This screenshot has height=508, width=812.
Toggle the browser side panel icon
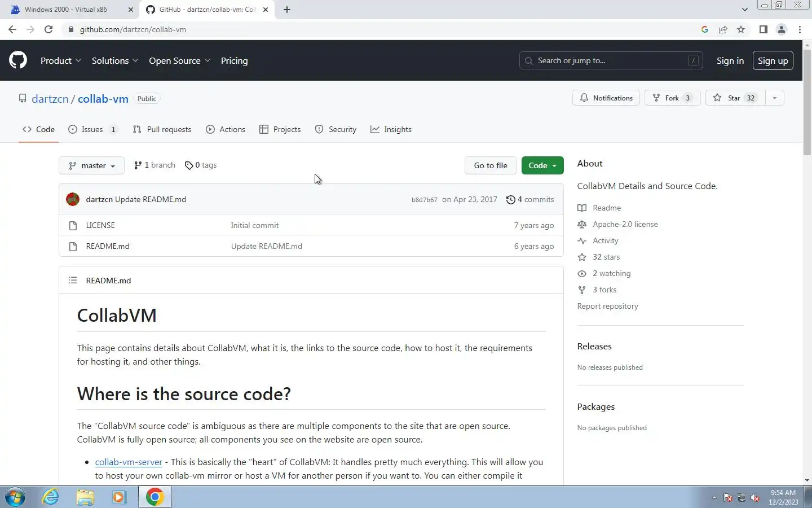[x=763, y=29]
